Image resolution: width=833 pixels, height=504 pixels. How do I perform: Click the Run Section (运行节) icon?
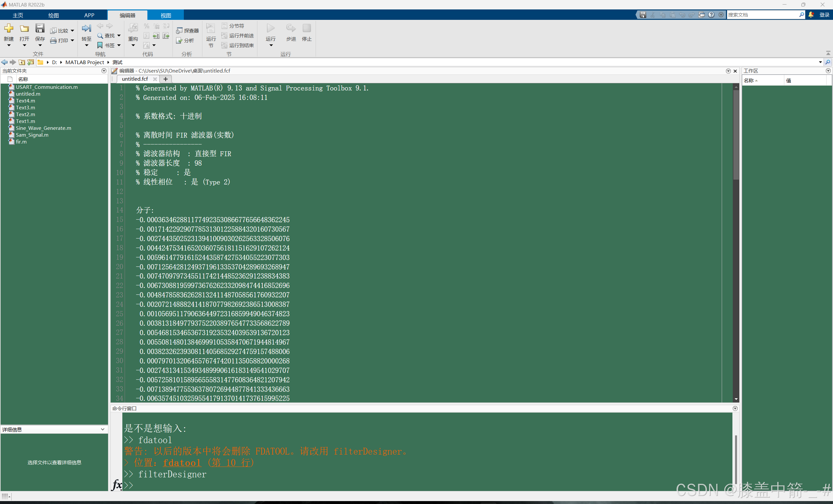(x=211, y=28)
